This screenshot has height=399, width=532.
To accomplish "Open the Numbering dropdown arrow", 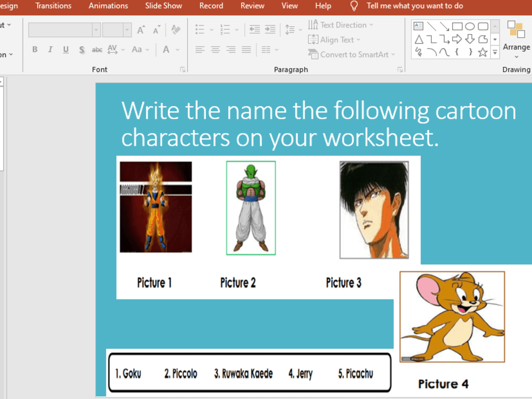I will 237,30.
